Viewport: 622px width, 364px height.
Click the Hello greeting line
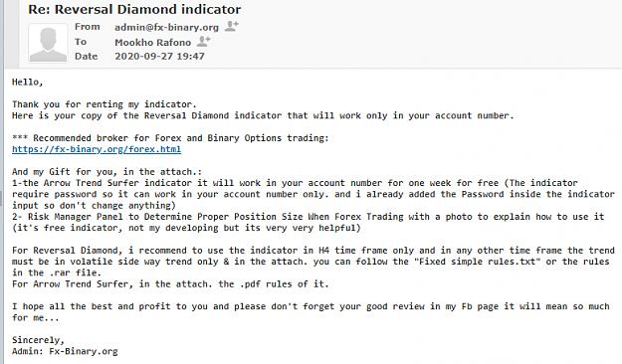[28, 83]
